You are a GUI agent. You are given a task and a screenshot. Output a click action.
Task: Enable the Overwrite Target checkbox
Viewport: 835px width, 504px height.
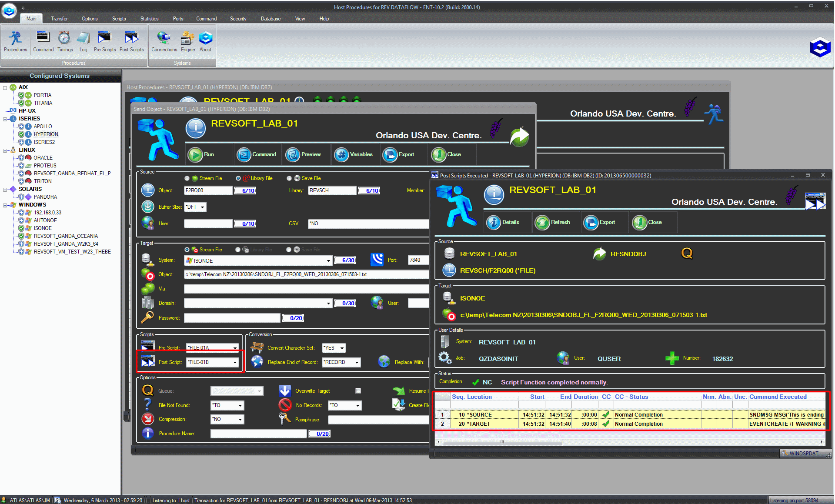[x=358, y=391]
